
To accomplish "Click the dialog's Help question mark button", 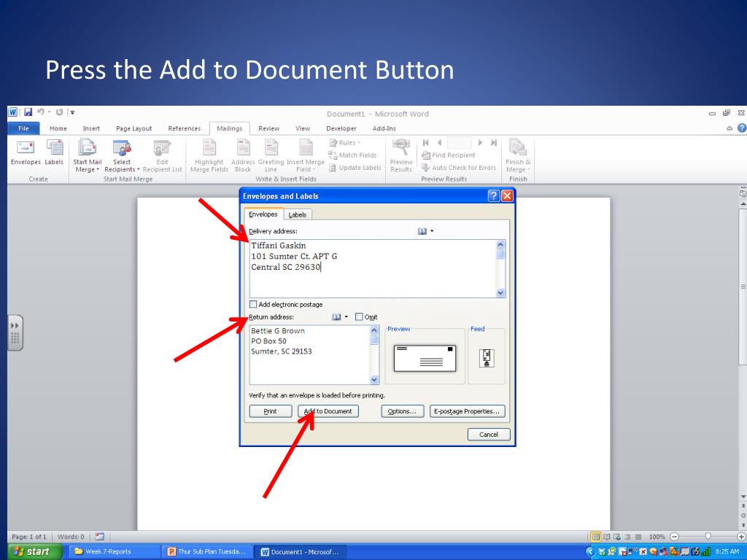I will coord(494,195).
